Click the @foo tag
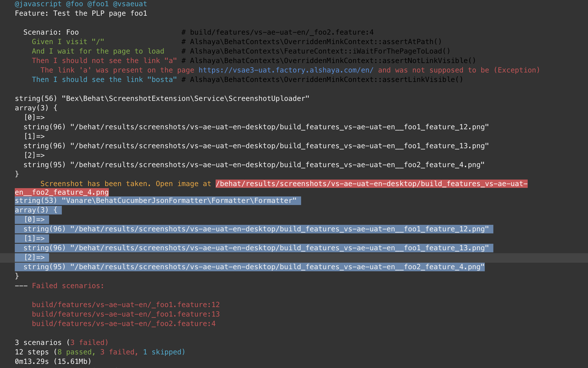588x368 pixels. pos(74,4)
